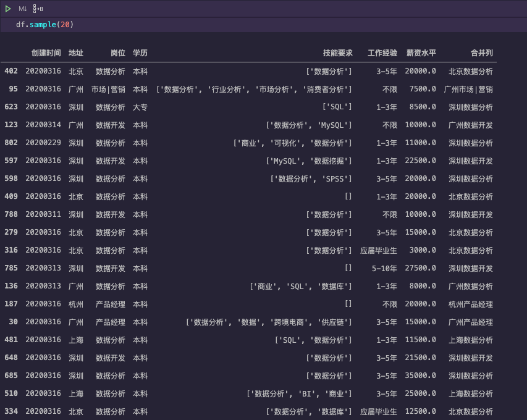Select row index 334 at the bottom

pyautogui.click(x=11, y=411)
